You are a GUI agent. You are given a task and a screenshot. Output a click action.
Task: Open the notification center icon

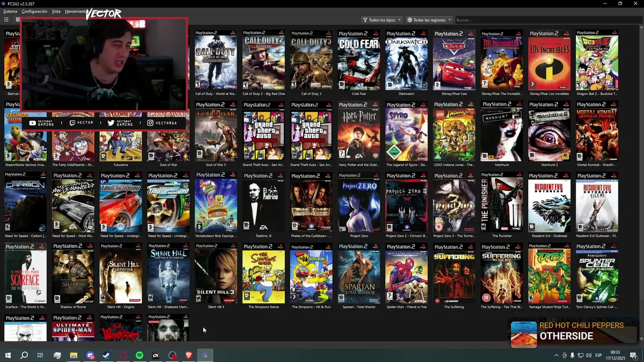coord(633,355)
